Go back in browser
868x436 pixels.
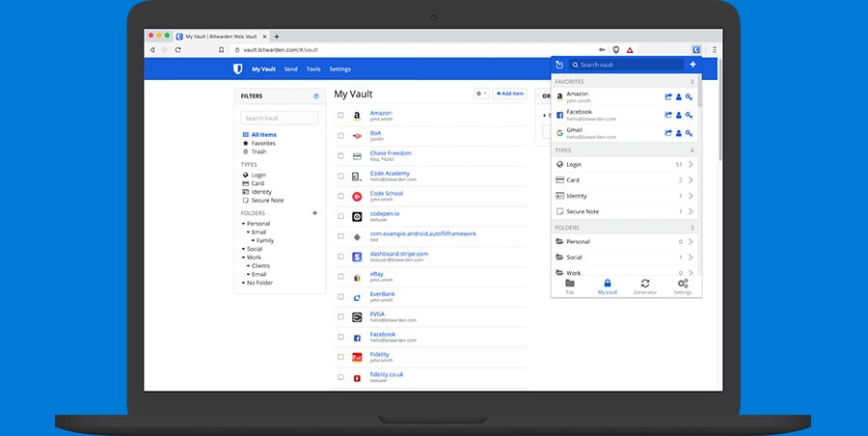point(152,50)
